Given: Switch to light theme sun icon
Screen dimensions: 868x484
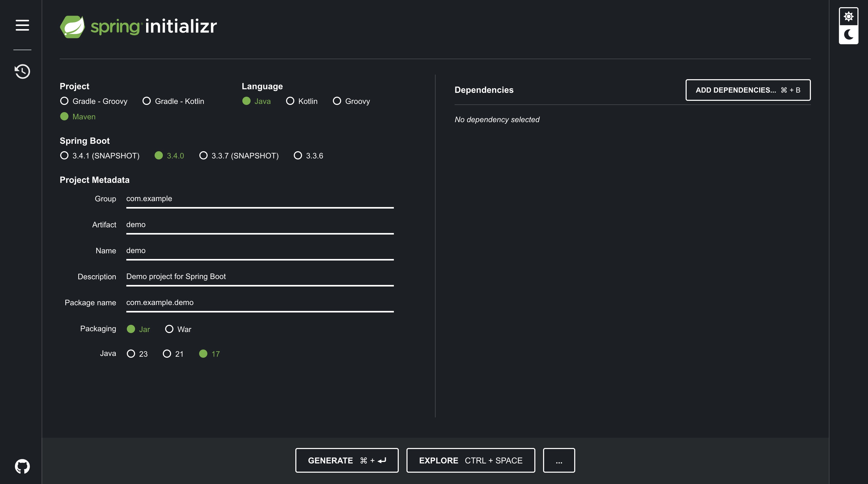Looking at the screenshot, I should click(x=848, y=16).
